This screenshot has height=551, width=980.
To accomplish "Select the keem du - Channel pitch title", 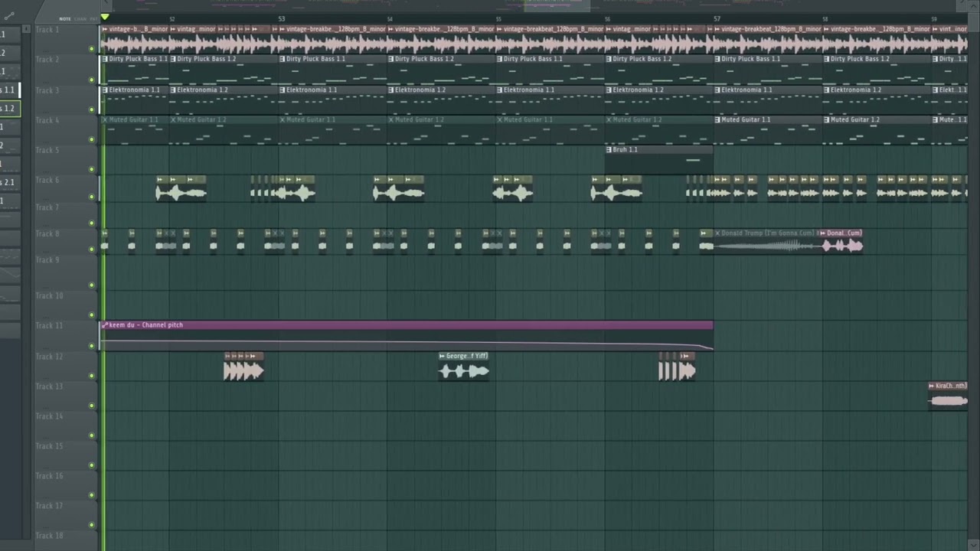I will 146,325.
